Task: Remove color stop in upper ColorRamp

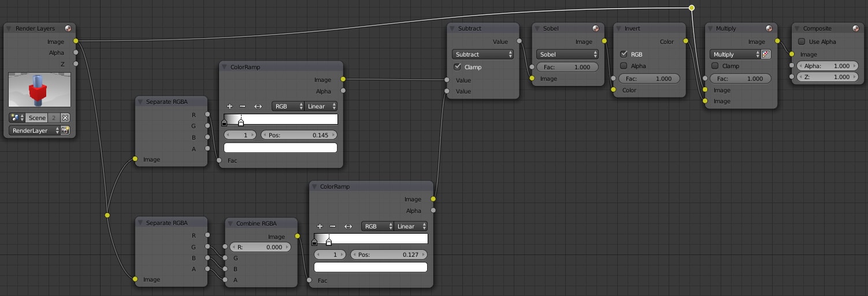Action: (242, 106)
